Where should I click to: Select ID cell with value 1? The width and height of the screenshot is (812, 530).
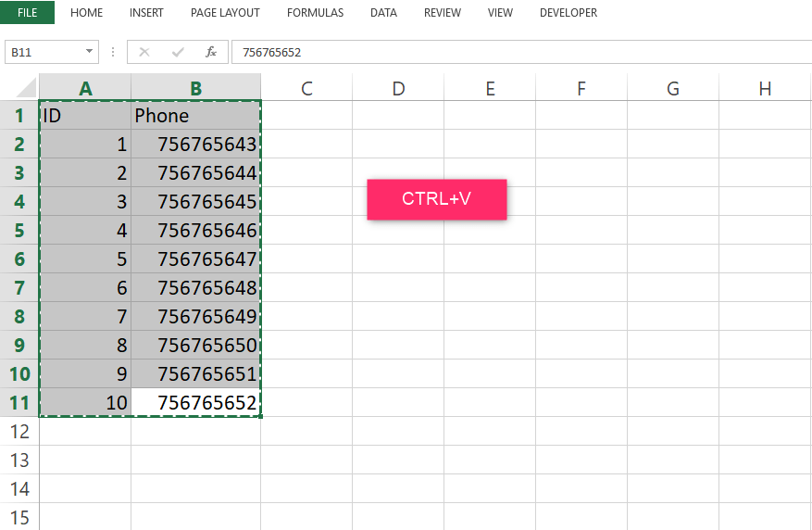[x=85, y=144]
